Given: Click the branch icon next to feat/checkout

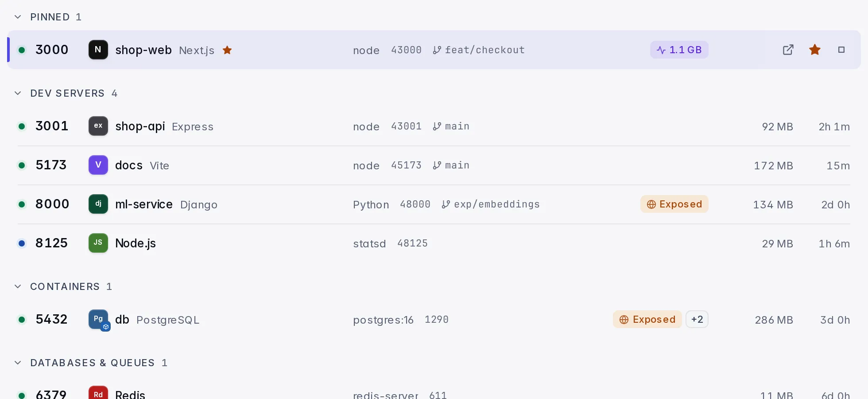Looking at the screenshot, I should click(x=437, y=50).
